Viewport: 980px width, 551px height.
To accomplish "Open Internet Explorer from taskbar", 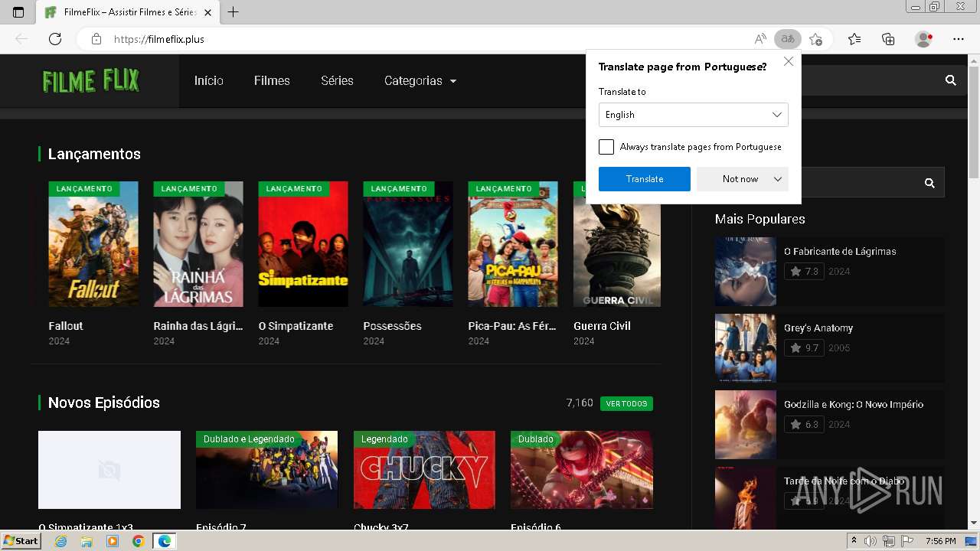I will coord(60,541).
